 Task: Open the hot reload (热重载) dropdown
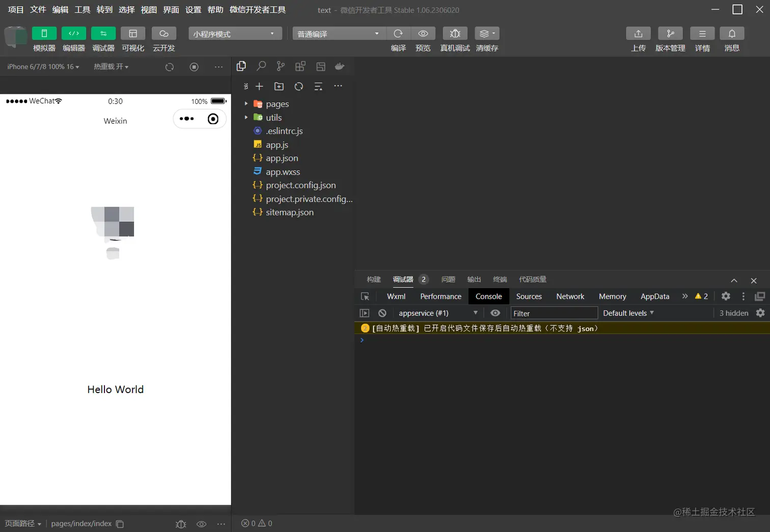coord(111,67)
